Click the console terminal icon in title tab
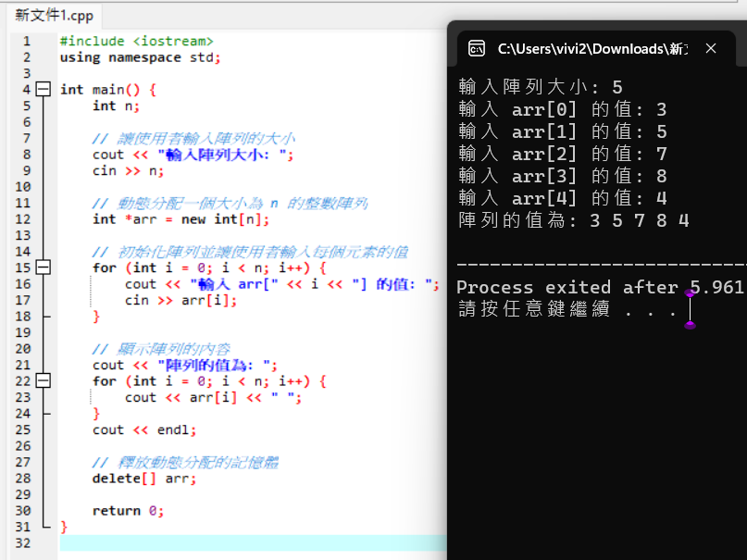 pos(477,48)
